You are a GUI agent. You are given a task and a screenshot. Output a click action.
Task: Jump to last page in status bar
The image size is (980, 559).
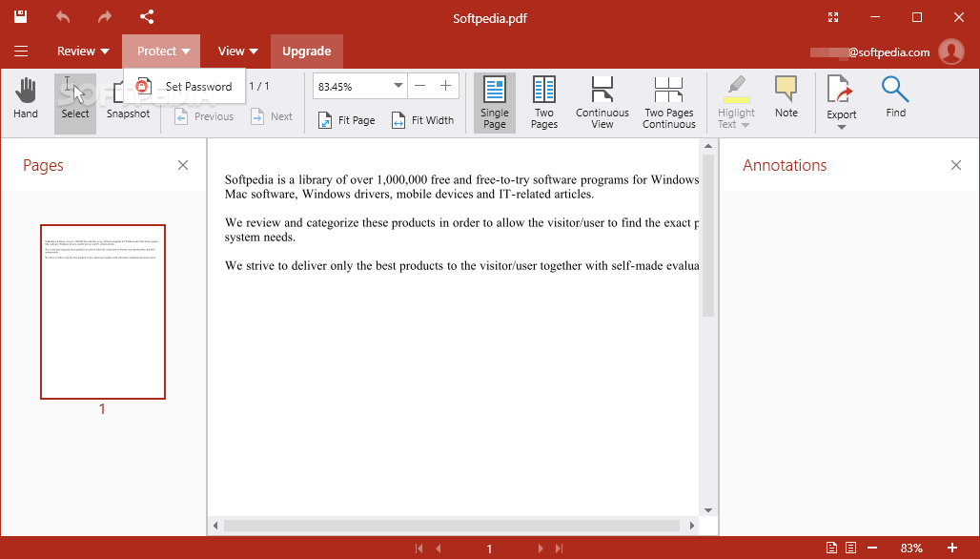point(560,549)
